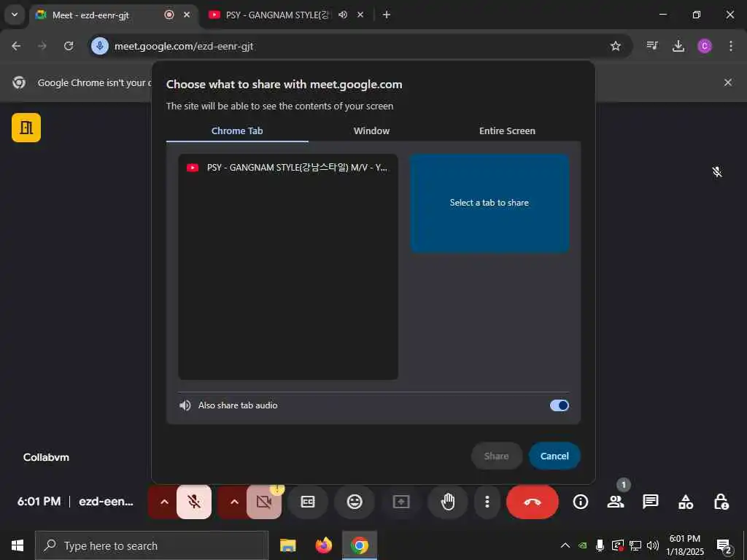Click the Chrome taskbar icon
The image size is (747, 560).
tap(360, 545)
